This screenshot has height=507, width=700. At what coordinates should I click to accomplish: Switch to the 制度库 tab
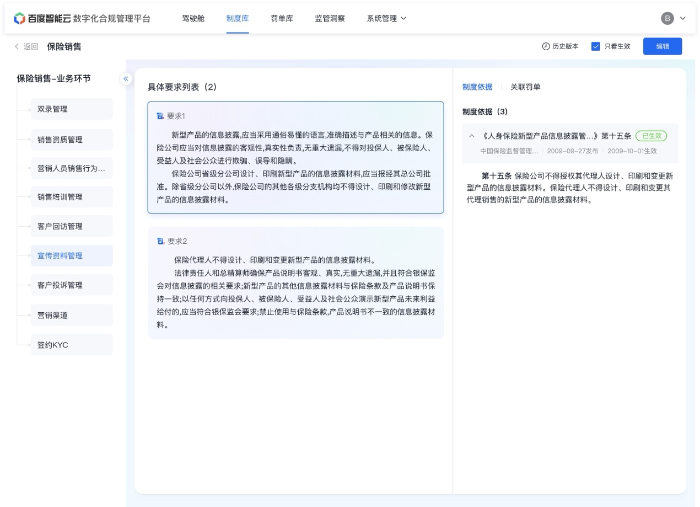coord(238,18)
